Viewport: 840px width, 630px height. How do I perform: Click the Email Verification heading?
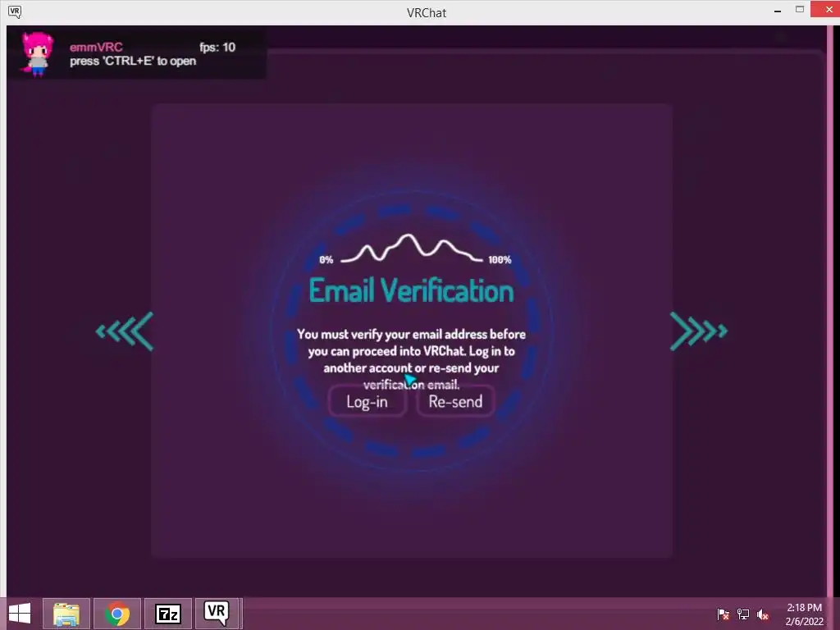[x=412, y=291]
